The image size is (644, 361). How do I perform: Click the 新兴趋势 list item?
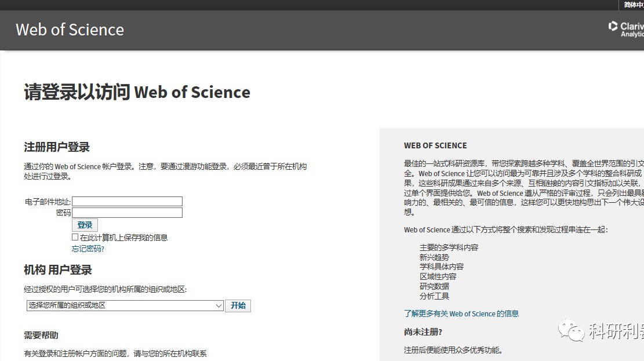(x=434, y=257)
